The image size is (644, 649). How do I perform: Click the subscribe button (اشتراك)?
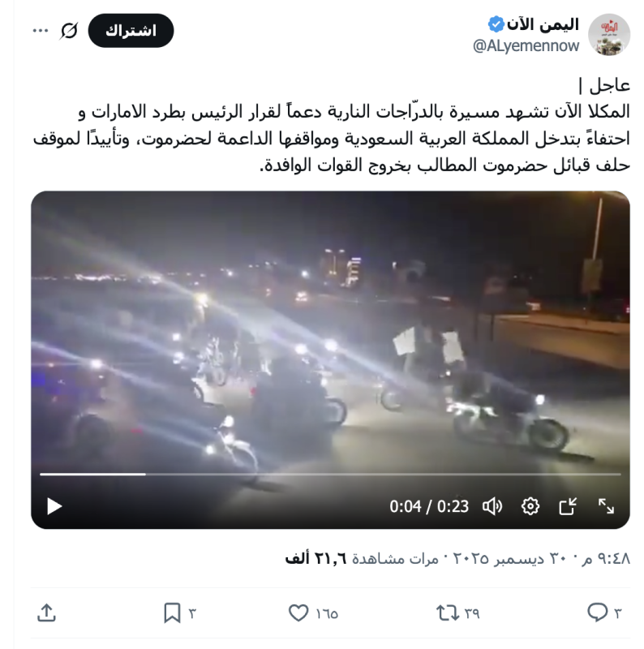[131, 31]
